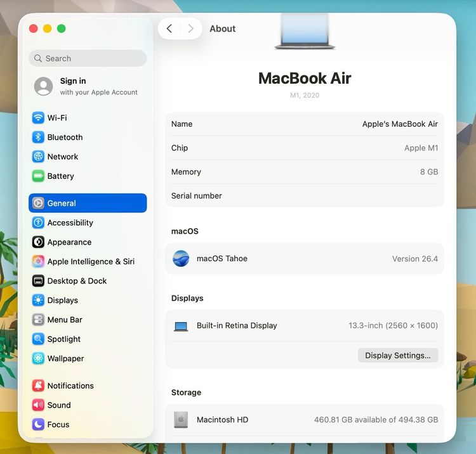Image resolution: width=476 pixels, height=454 pixels.
Task: Click the Macintosh HD text
Action: tap(223, 420)
